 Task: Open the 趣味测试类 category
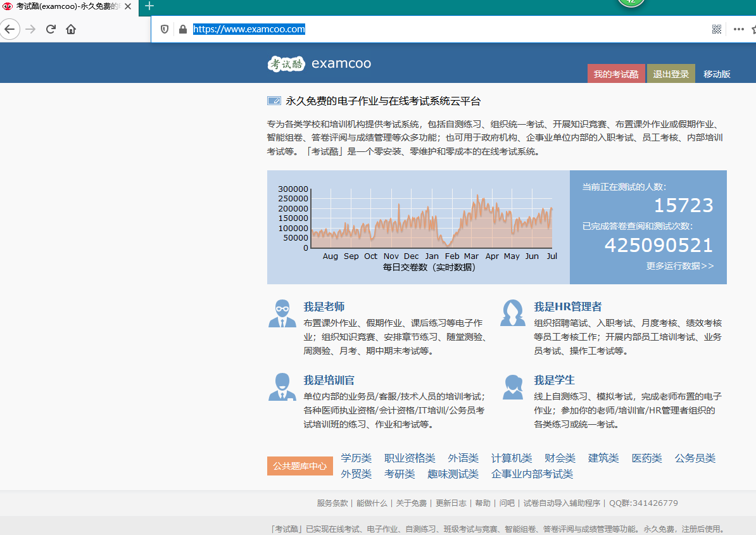[x=453, y=474]
